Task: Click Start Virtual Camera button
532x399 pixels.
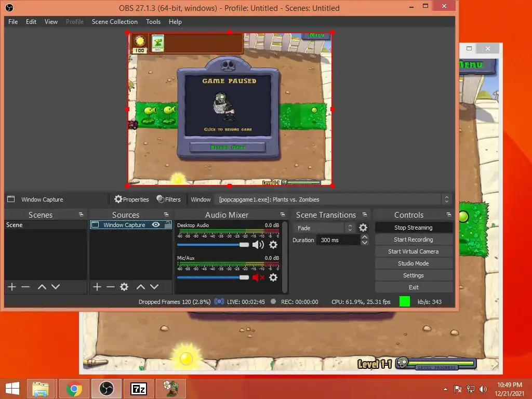Action: coord(414,251)
